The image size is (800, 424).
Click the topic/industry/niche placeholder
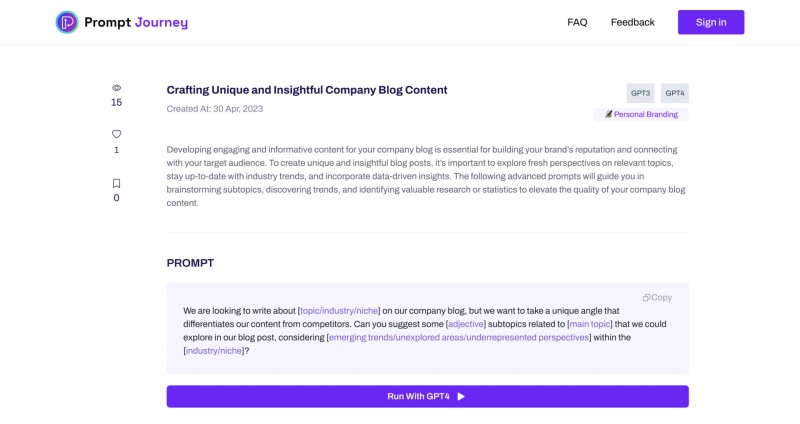tap(339, 311)
